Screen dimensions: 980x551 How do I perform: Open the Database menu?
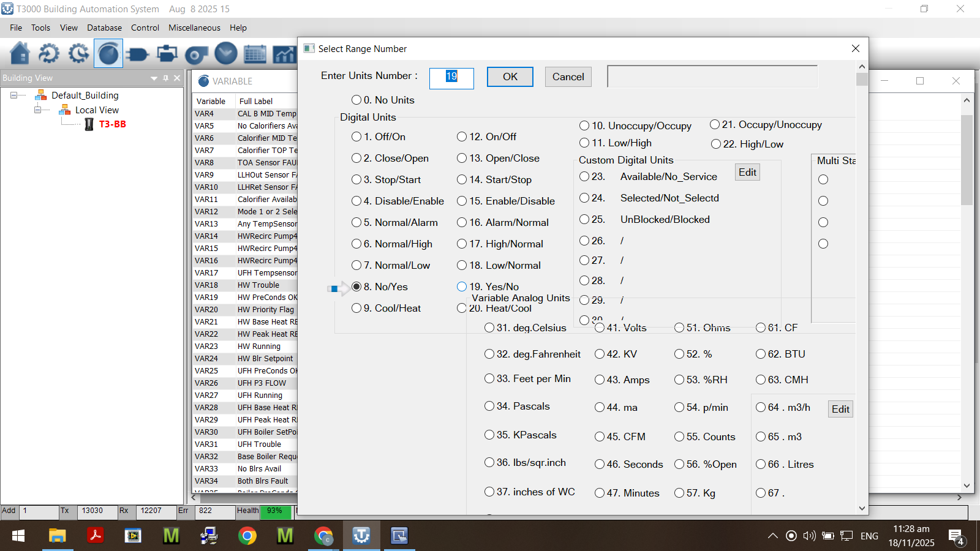click(x=104, y=28)
